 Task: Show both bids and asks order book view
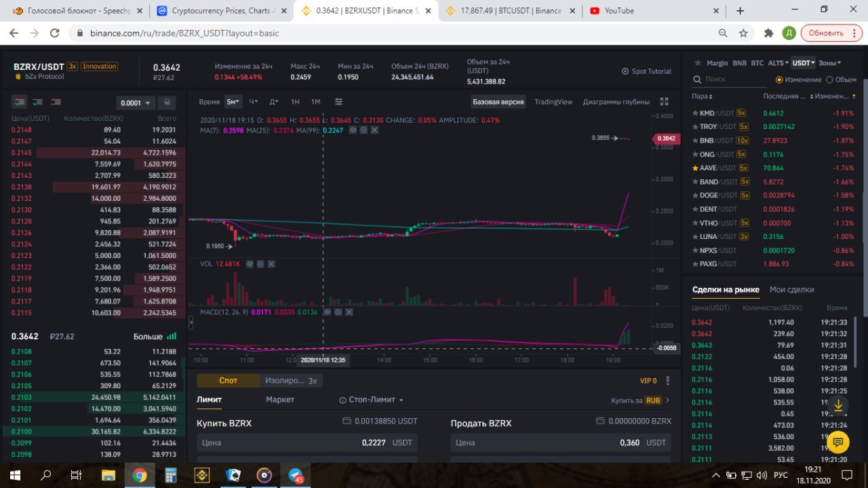20,102
